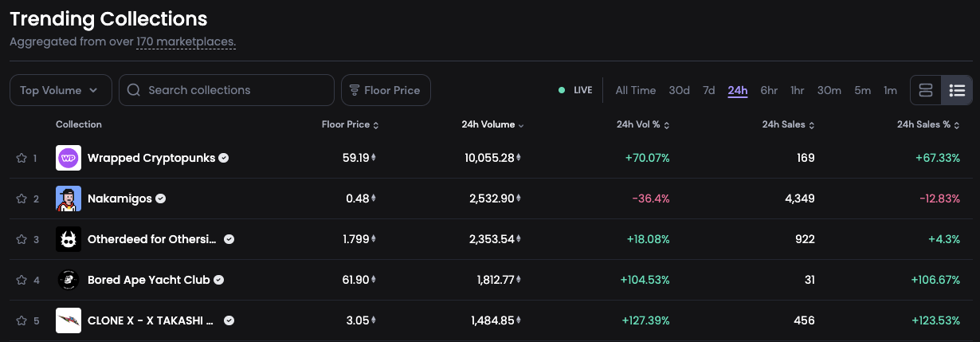Click verified badge beside Otherdeed for Othersi...
The height and width of the screenshot is (342, 980).
pyautogui.click(x=229, y=239)
